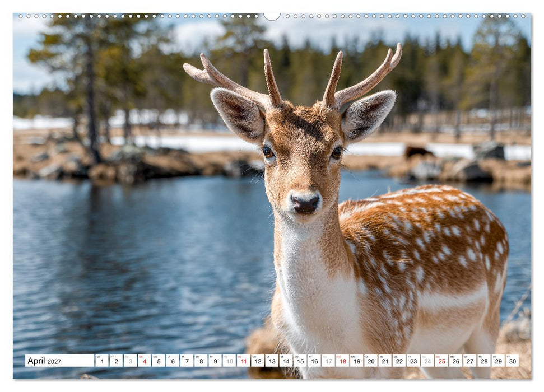544x392 pixels.
Task: Select day 5 in the calendar strip
Action: click(x=159, y=361)
